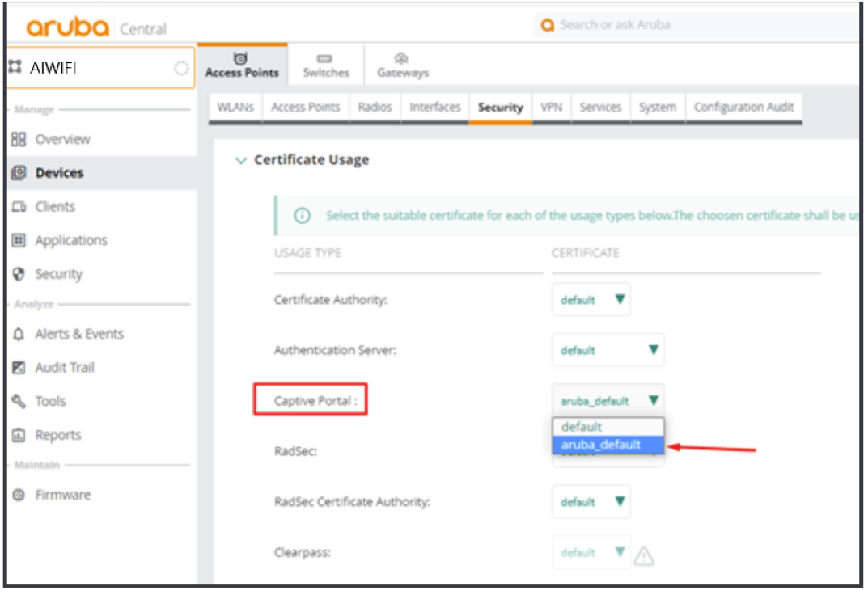Open the Radios tab

tap(375, 108)
